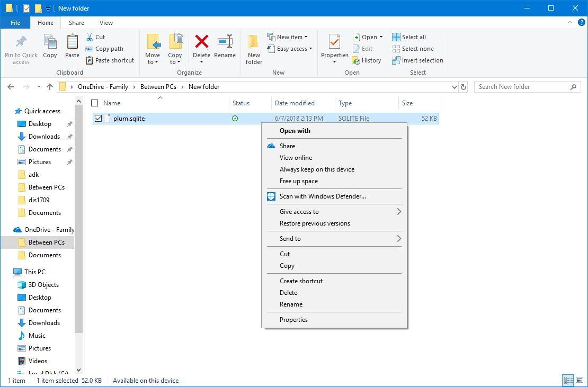
Task: Uncheck the plum.sqlite file checkbox
Action: click(x=98, y=118)
